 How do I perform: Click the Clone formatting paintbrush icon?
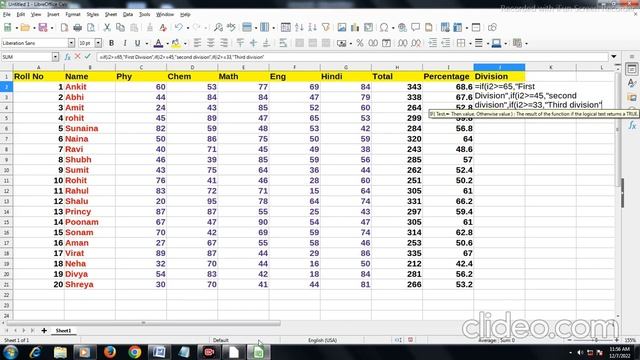point(150,28)
